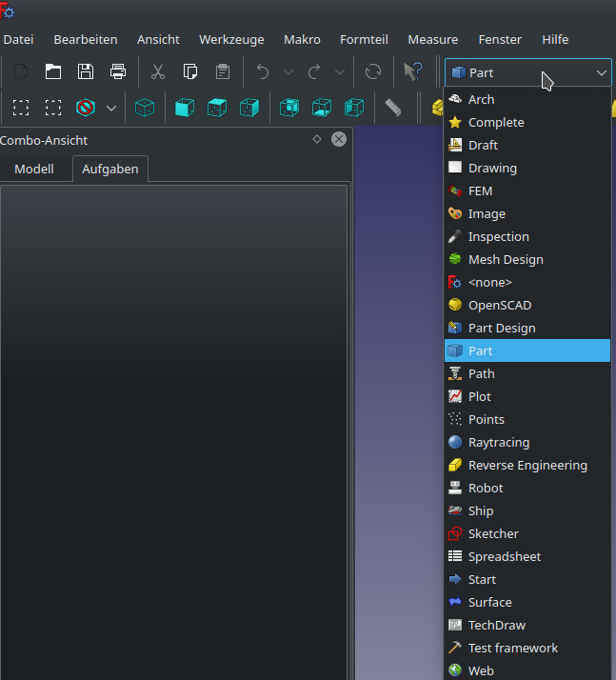Pick the TechDraw workbench entry
Image resolution: width=616 pixels, height=680 pixels.
(x=496, y=625)
